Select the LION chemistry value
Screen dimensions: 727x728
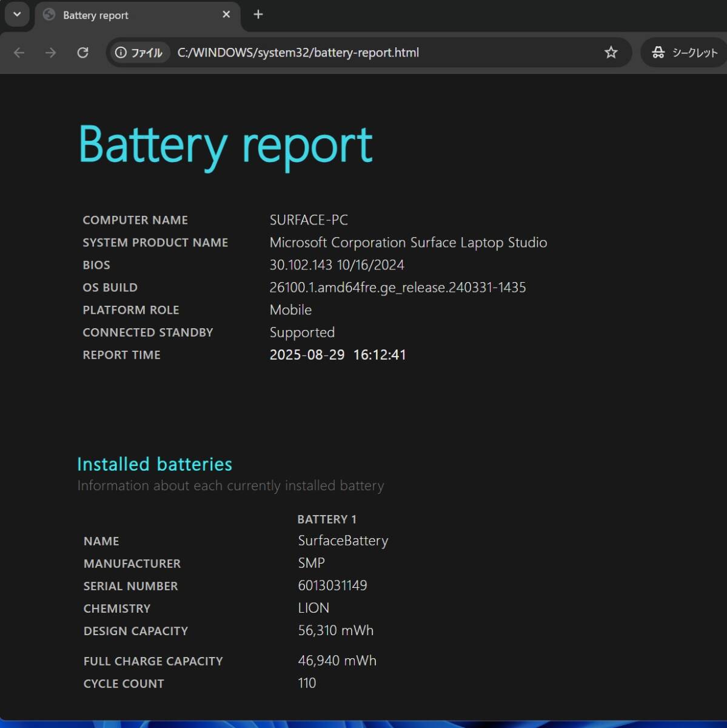[313, 608]
